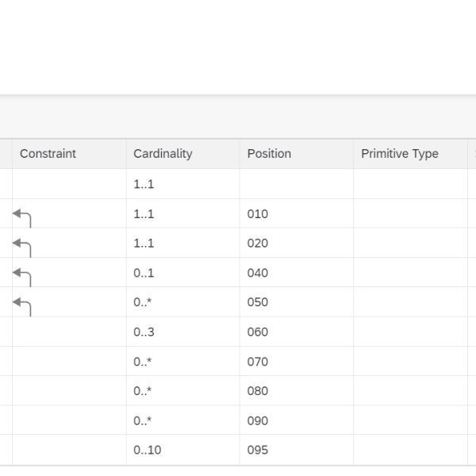Select the last row's position 095

tap(258, 451)
